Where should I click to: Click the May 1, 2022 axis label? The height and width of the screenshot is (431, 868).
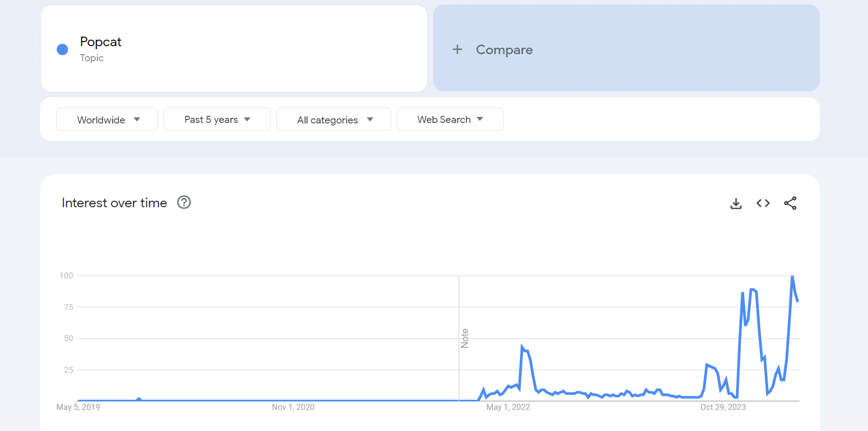pos(508,407)
